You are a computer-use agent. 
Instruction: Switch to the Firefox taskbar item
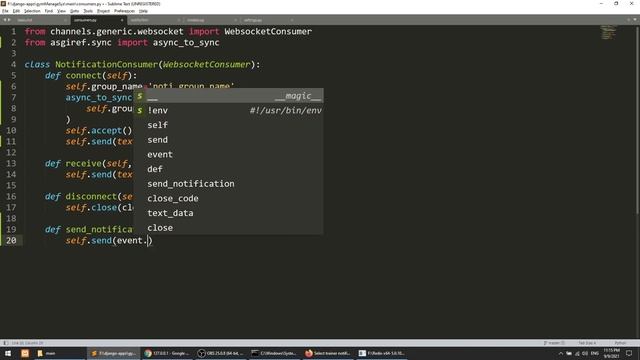(x=328, y=353)
